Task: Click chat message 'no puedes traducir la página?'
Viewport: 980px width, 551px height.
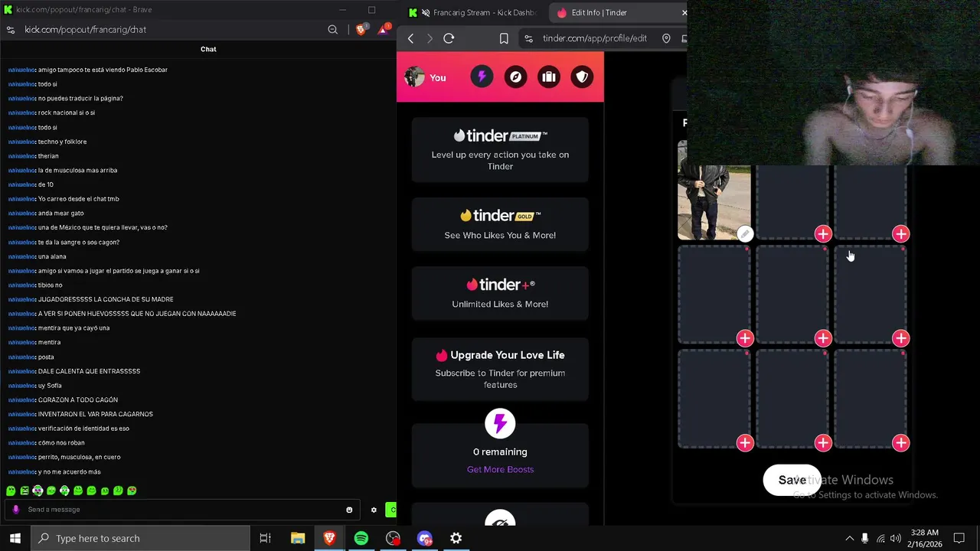Action: coord(80,98)
